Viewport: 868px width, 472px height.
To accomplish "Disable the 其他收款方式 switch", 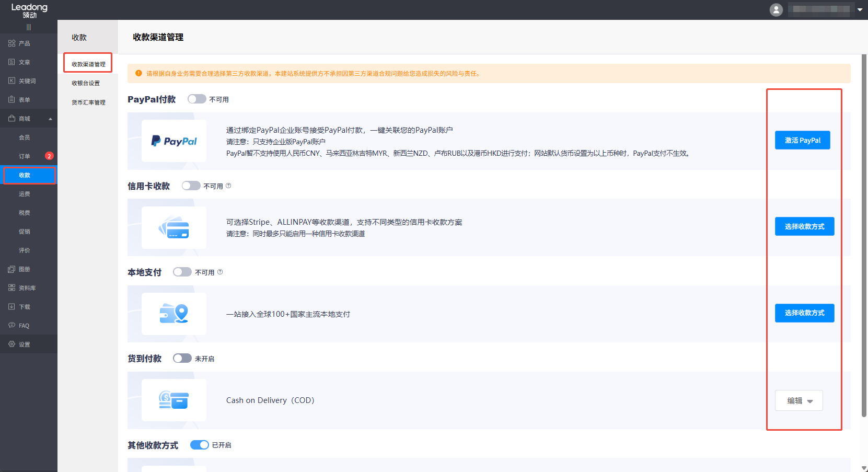I will (x=199, y=445).
